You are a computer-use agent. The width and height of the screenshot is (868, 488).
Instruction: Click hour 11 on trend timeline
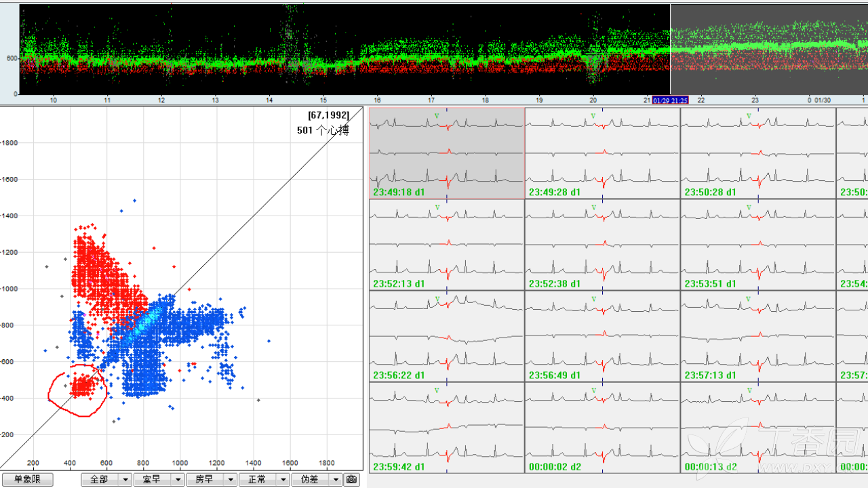pos(107,100)
